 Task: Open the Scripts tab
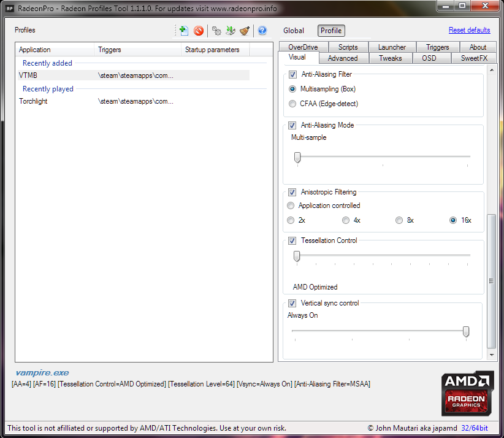pos(348,47)
